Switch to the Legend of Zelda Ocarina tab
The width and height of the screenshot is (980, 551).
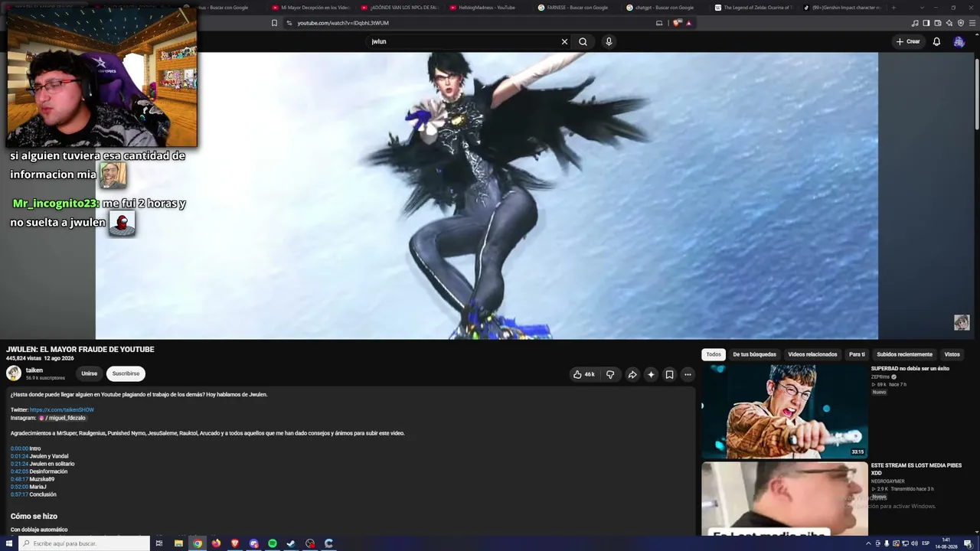[x=754, y=8]
